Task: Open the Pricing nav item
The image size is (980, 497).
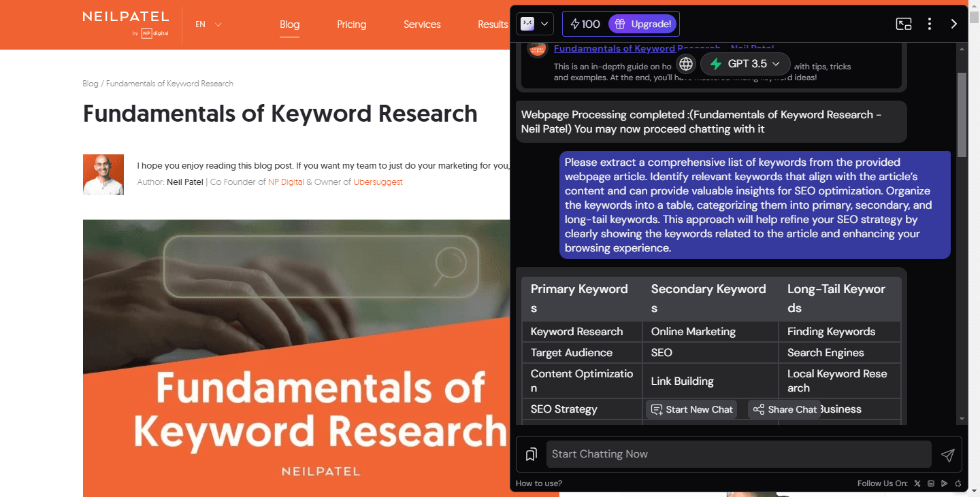Action: (352, 24)
